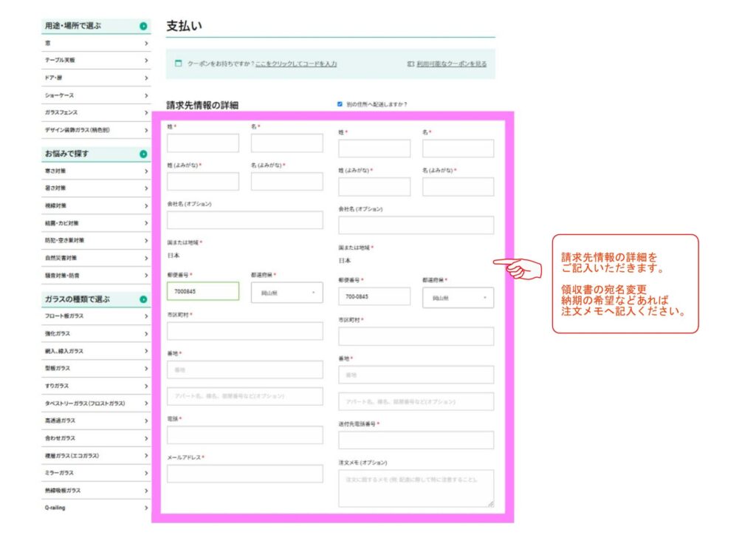
Task: Click the chevron arrow on the ミラーガラス row
Action: (x=146, y=473)
